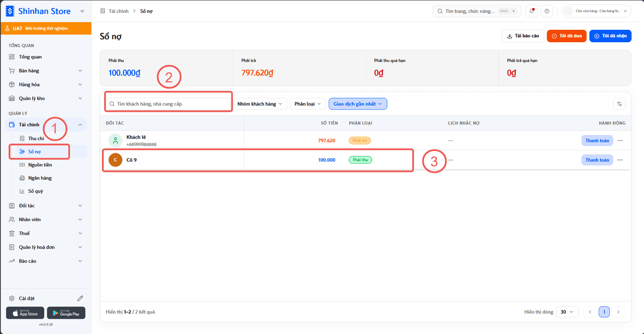The width and height of the screenshot is (644, 334).
Task: Click the pencil icon beside Cài đặt
Action: point(80,298)
